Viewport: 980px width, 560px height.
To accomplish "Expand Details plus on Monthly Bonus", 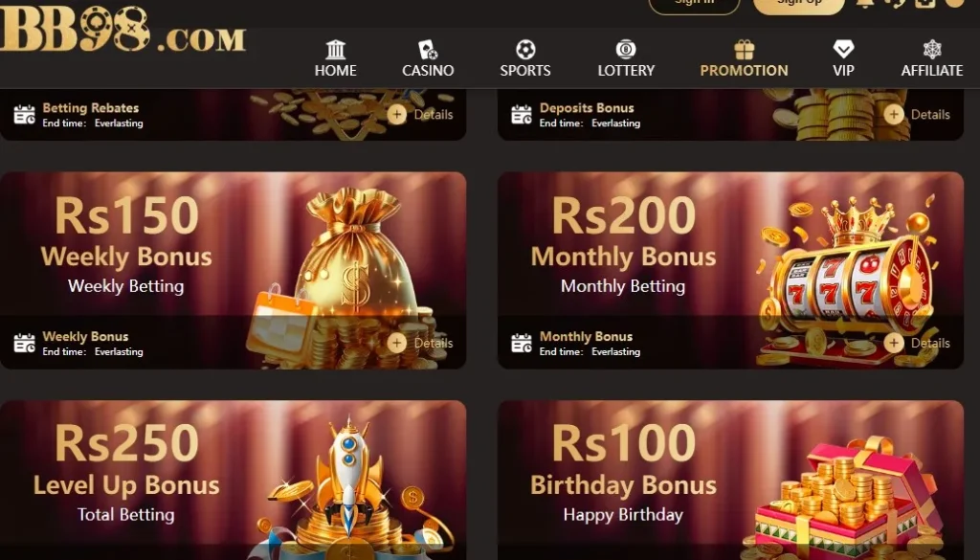I will 894,343.
